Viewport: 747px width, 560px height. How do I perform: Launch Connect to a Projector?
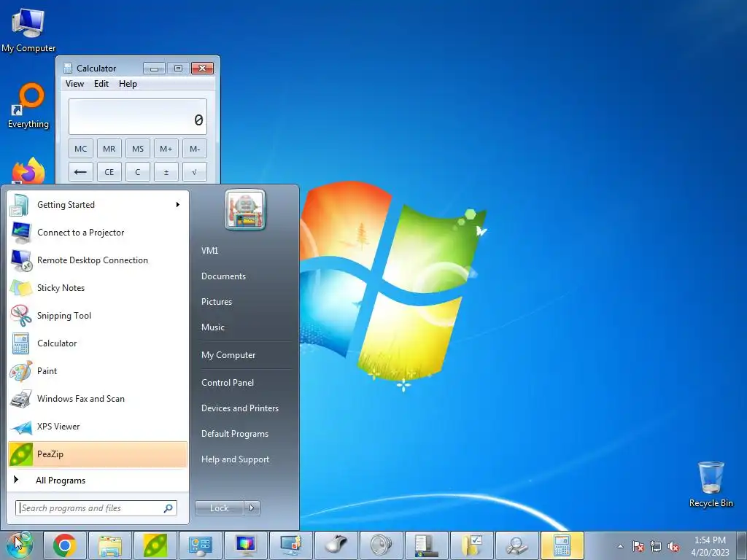pos(98,233)
